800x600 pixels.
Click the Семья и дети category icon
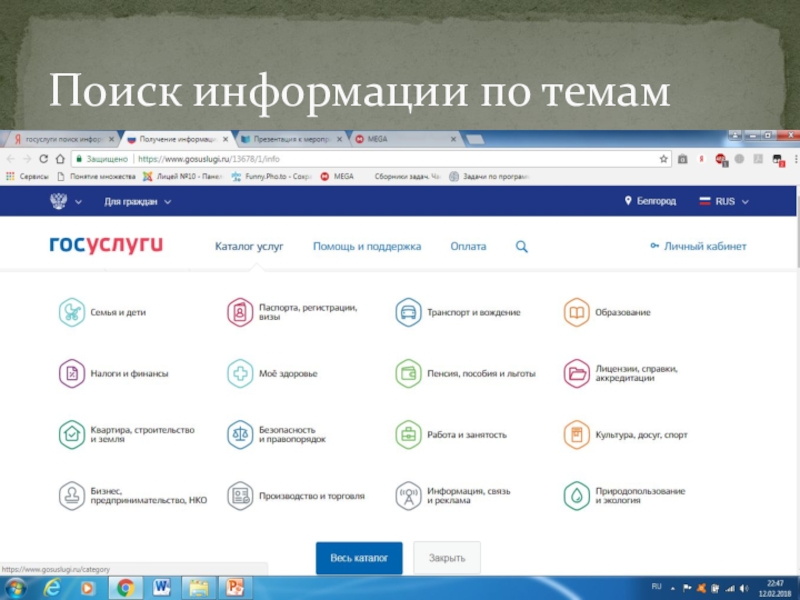pos(72,312)
